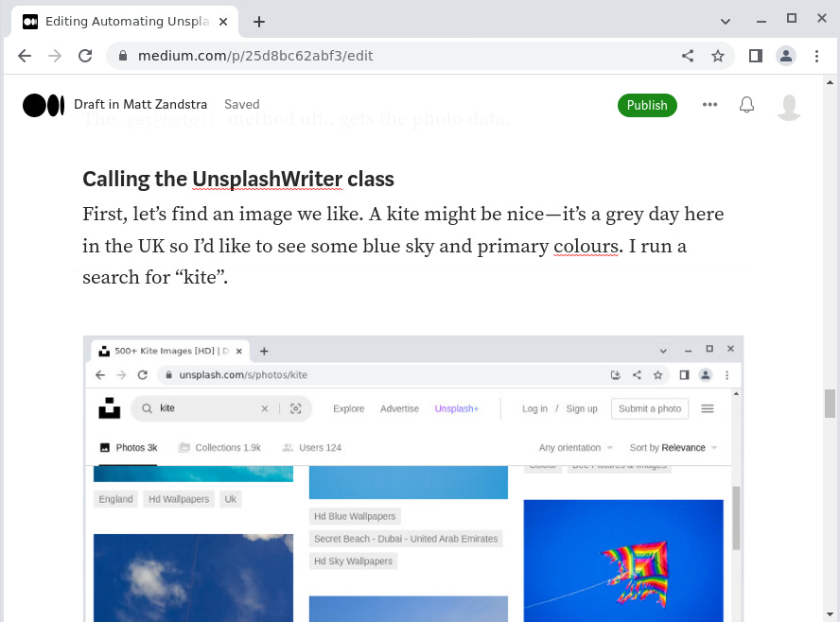Click the England tag

115,499
